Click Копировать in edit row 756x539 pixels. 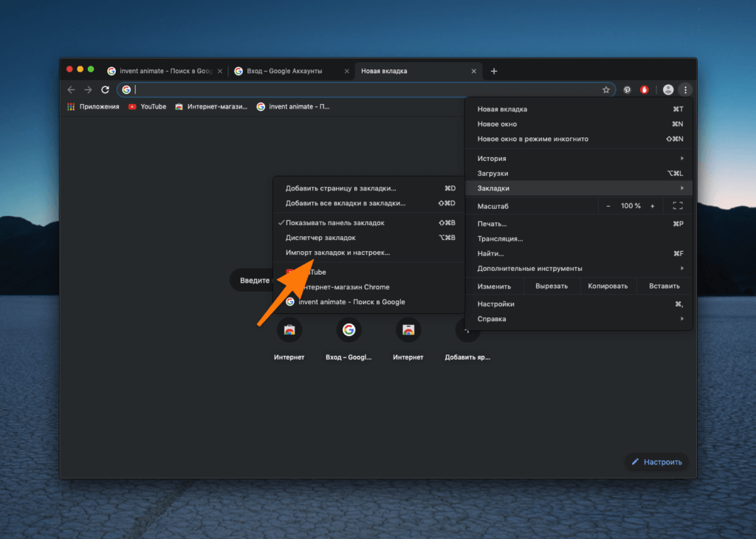[608, 286]
